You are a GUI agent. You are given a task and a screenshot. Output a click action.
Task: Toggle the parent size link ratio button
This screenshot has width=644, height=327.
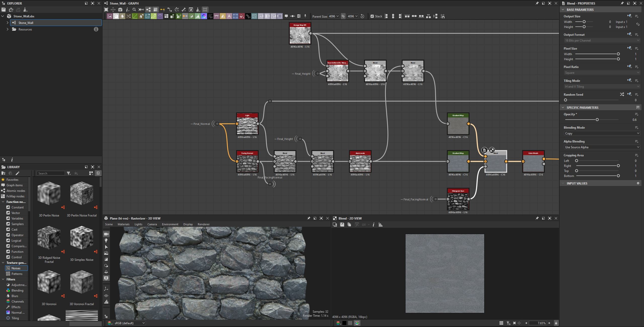[343, 16]
